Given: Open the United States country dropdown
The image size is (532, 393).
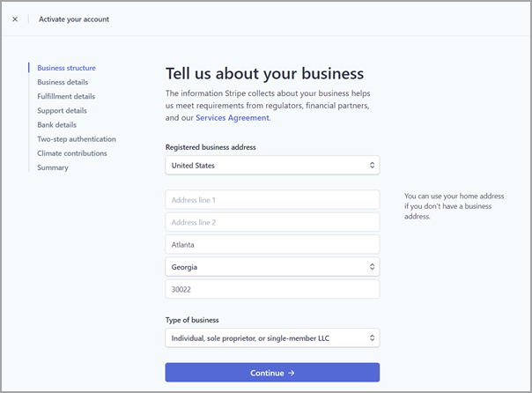Looking at the screenshot, I should click(272, 166).
